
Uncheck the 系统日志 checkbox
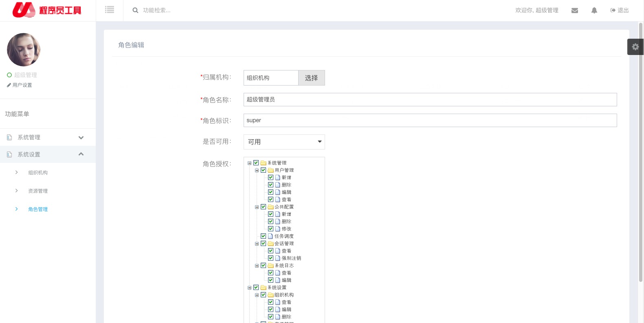tap(263, 266)
